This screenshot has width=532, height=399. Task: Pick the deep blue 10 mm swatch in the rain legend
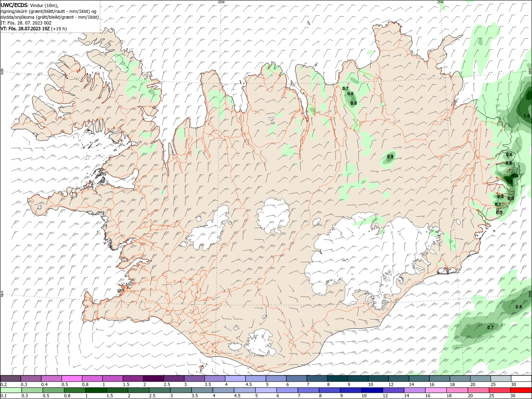click(372, 390)
